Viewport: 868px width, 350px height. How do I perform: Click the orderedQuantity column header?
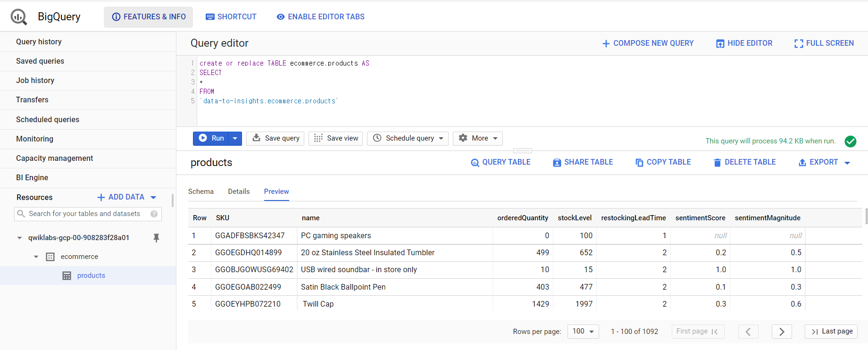[x=523, y=218]
